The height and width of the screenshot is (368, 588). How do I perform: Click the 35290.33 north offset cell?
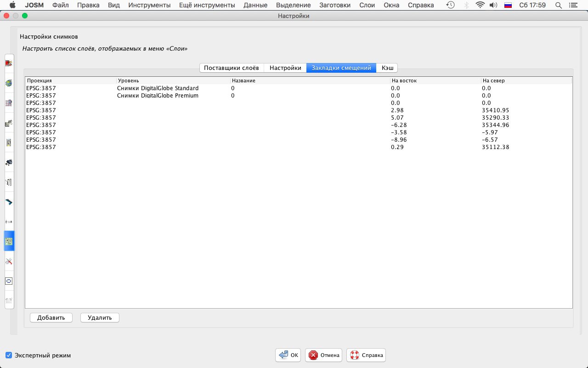pyautogui.click(x=526, y=117)
